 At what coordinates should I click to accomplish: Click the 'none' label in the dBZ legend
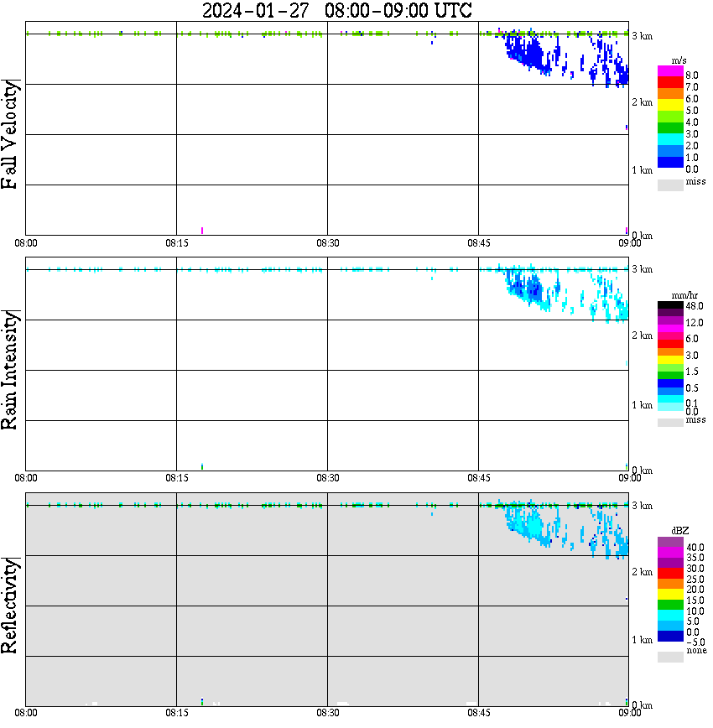tap(696, 651)
